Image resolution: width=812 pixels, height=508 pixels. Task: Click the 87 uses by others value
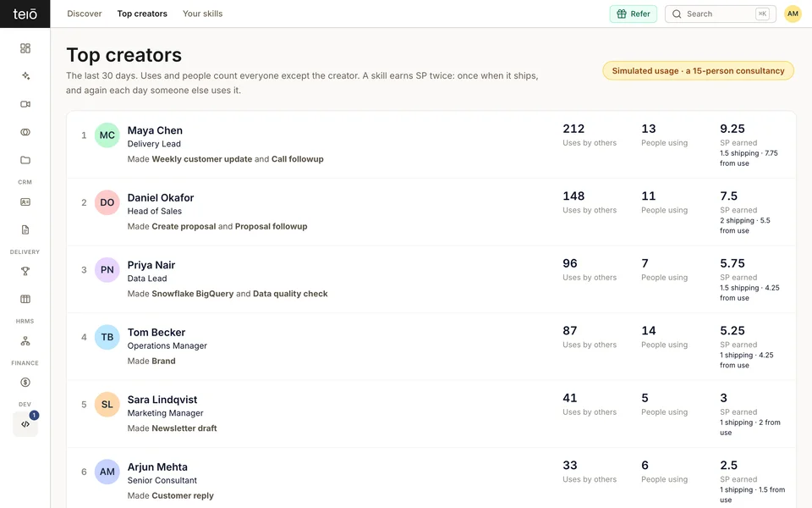pos(570,331)
